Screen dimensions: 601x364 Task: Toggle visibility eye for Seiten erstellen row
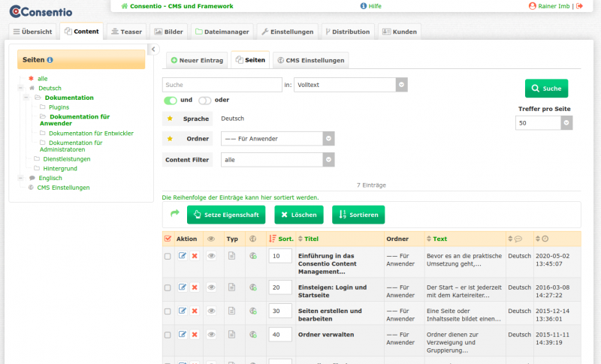212,311
